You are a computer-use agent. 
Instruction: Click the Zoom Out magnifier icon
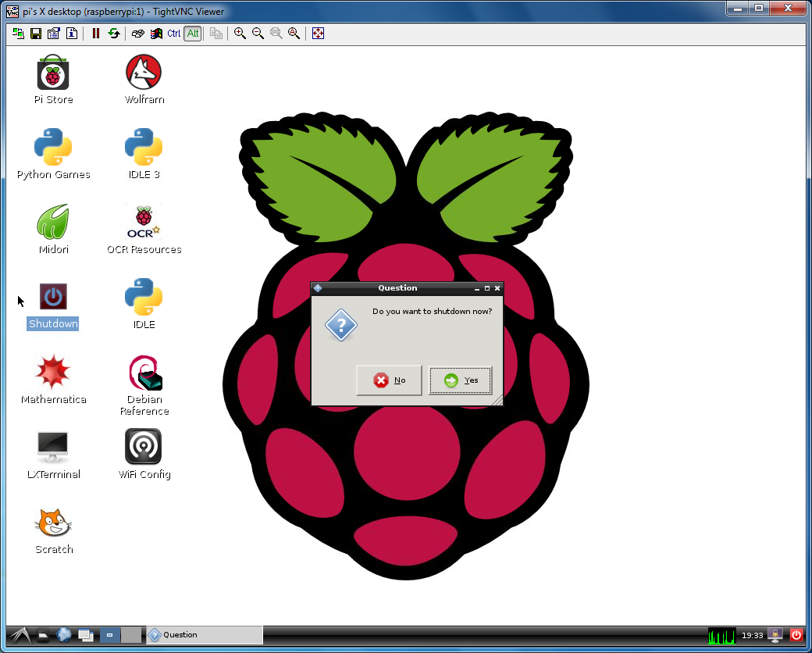[x=258, y=34]
